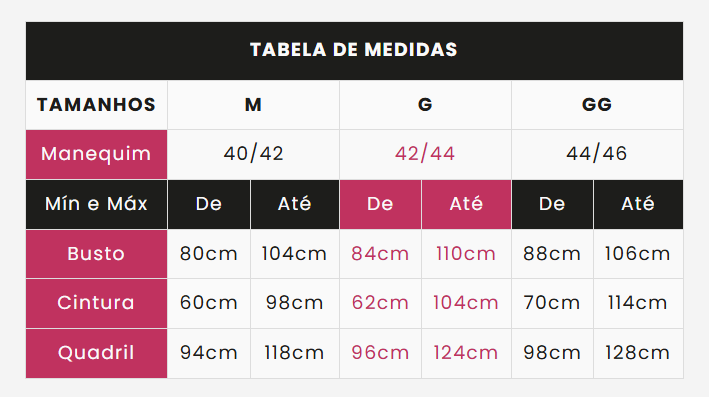The width and height of the screenshot is (709, 397).
Task: Click the 96cm Quadril value for G
Action: [x=380, y=353]
